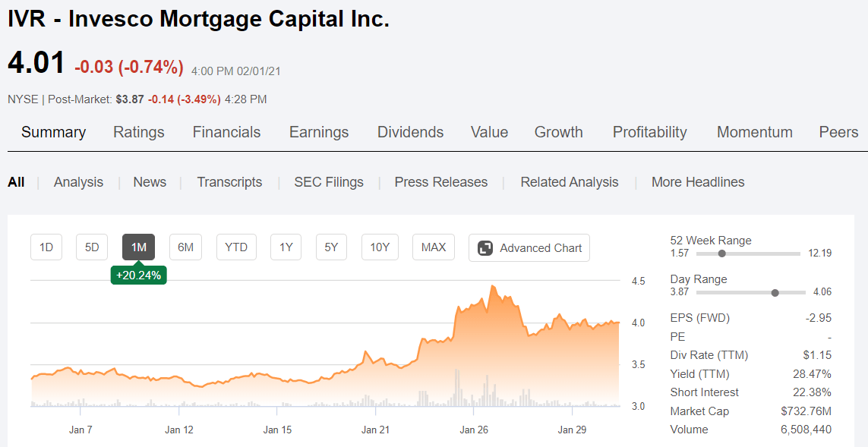Choose the 10Y chart range
The height and width of the screenshot is (447, 868).
(x=380, y=247)
